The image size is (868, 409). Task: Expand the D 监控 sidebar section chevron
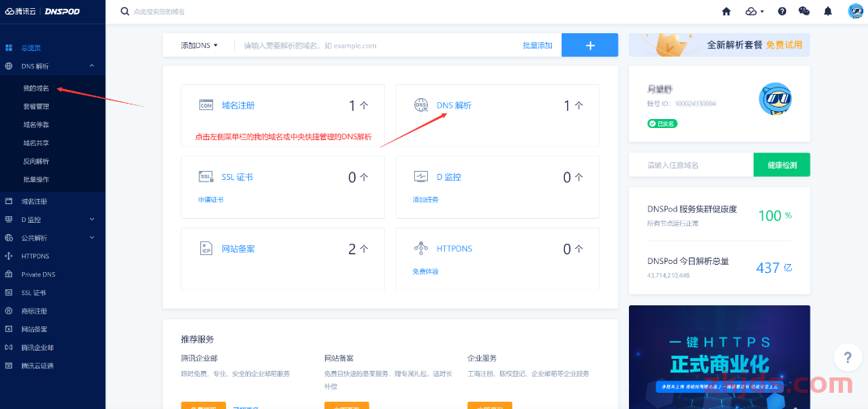(92, 219)
